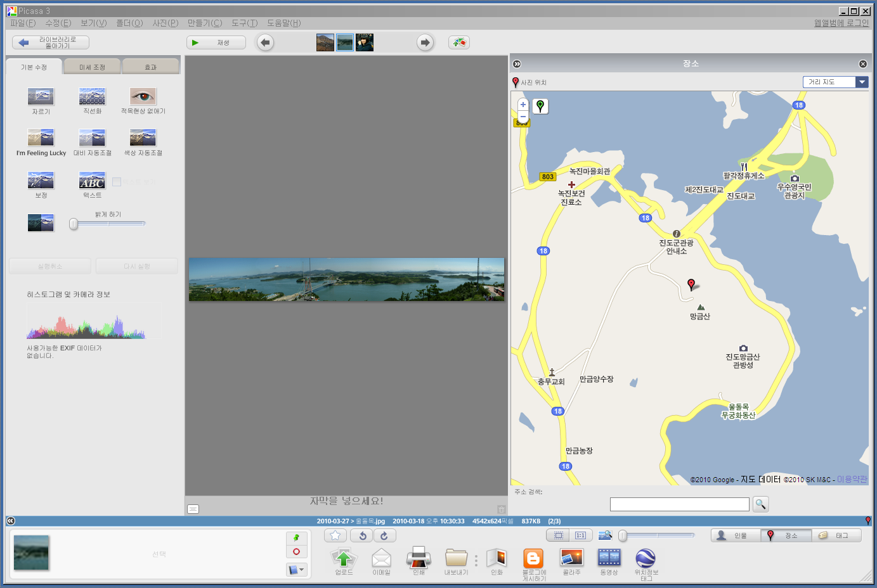
Task: Click the web album sync icon in top toolbar
Action: pyautogui.click(x=459, y=42)
